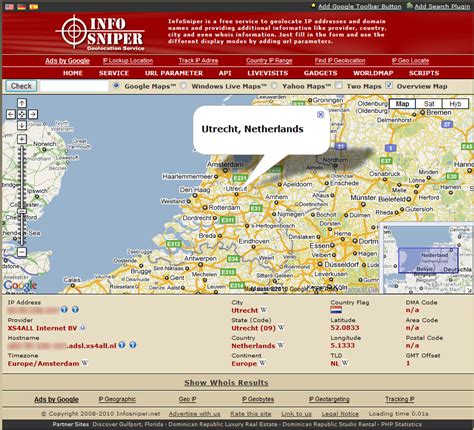This screenshot has width=474, height=430.
Task: Enable the Two Maps checkbox
Action: pyautogui.click(x=339, y=86)
